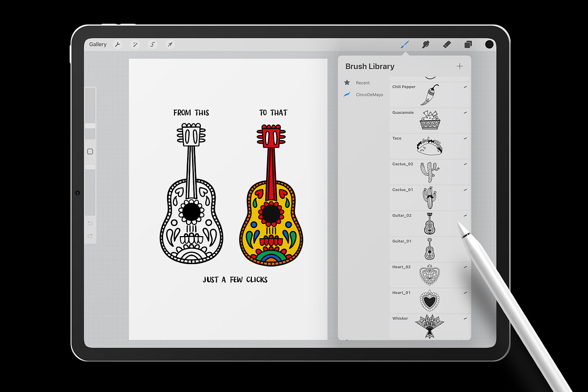This screenshot has height=392, width=588.
Task: Pick the Cactus_01 brush
Action: pos(430,198)
